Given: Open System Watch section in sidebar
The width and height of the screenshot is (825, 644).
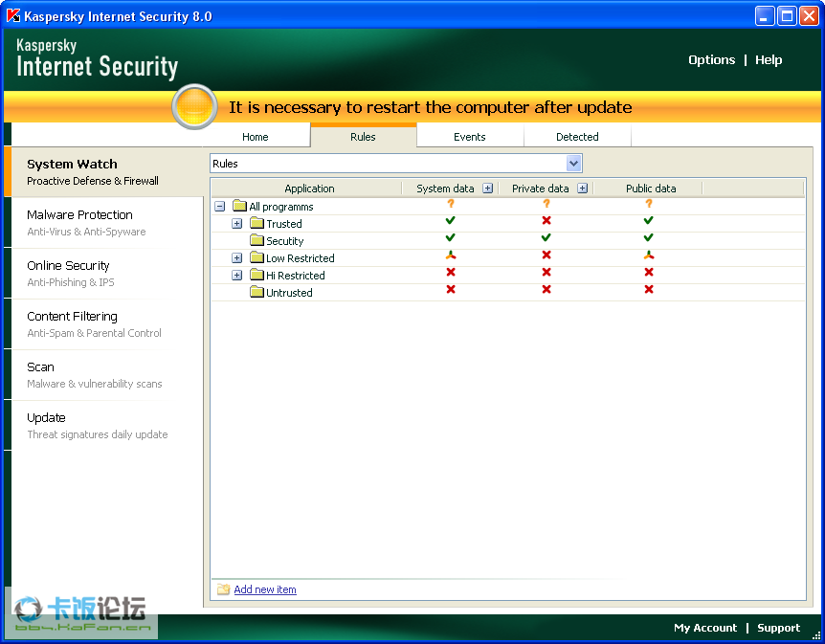Looking at the screenshot, I should coord(103,171).
